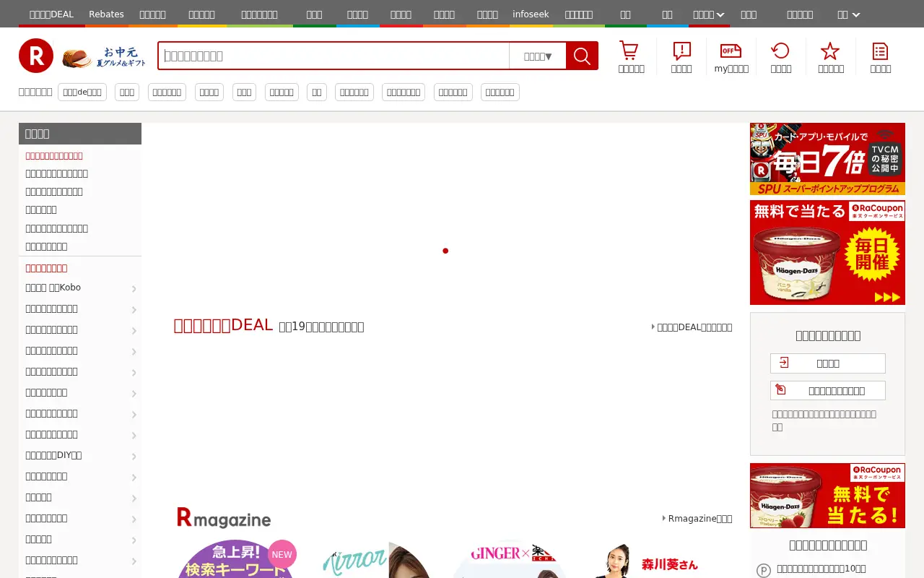Open favorites star icon
This screenshot has width=924, height=578.
(830, 51)
